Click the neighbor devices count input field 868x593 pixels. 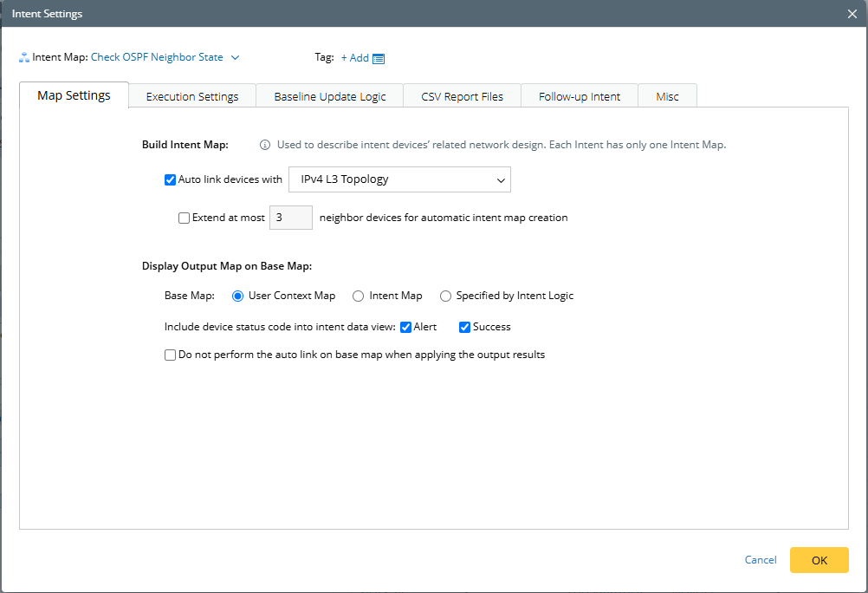click(x=291, y=218)
